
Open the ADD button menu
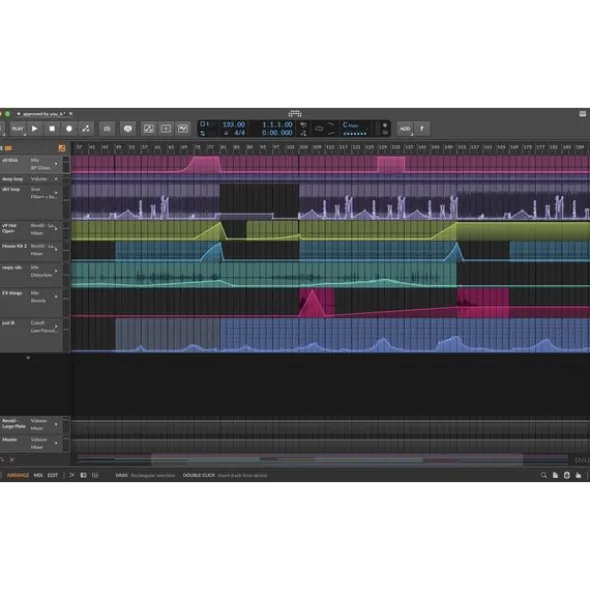[405, 129]
